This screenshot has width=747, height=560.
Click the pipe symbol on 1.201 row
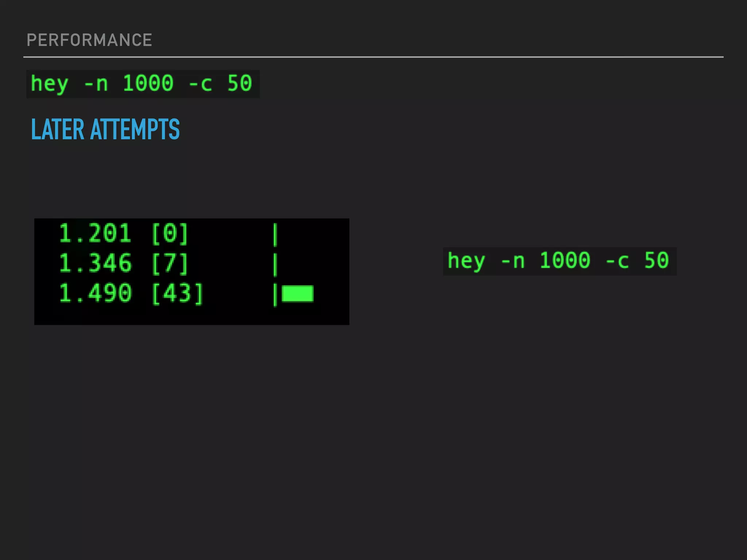[x=275, y=235]
